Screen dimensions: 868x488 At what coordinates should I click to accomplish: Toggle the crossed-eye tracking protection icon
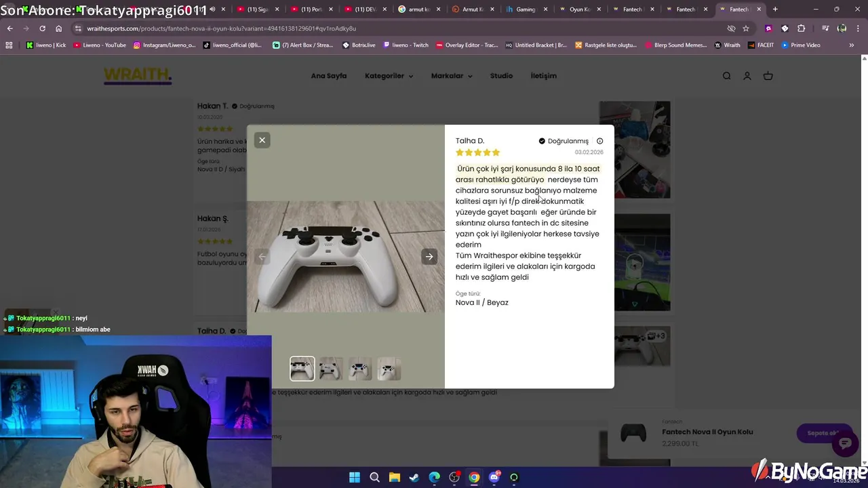(x=731, y=28)
